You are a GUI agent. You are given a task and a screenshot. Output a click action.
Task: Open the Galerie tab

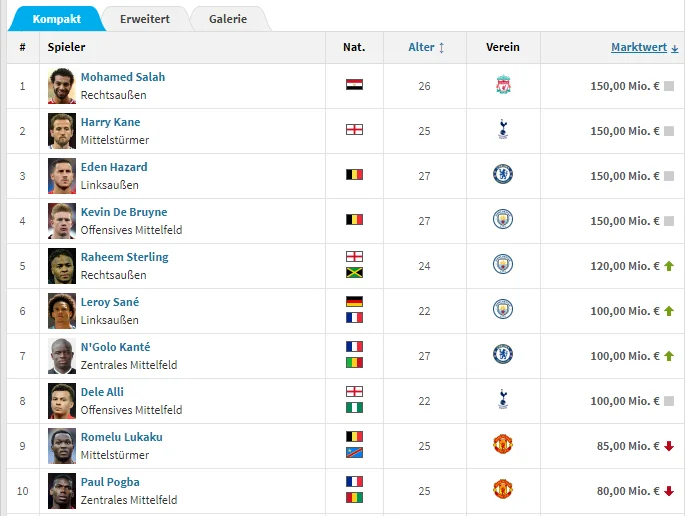point(228,19)
